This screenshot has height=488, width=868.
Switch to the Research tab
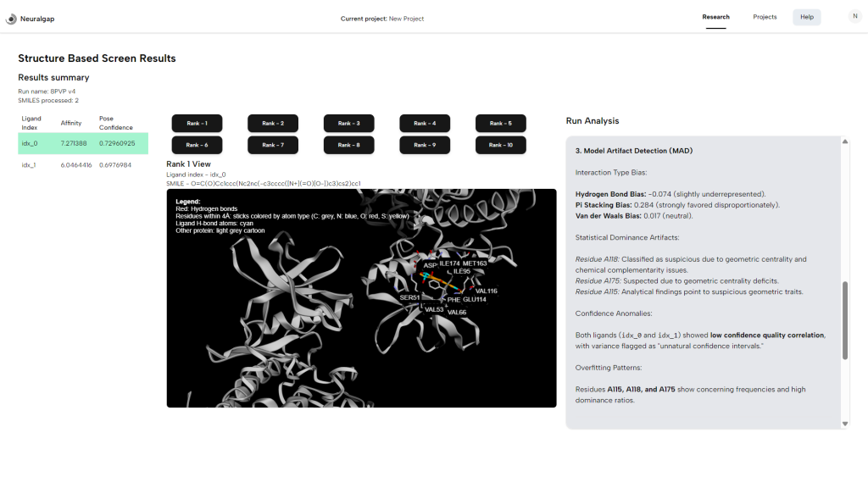pyautogui.click(x=715, y=17)
